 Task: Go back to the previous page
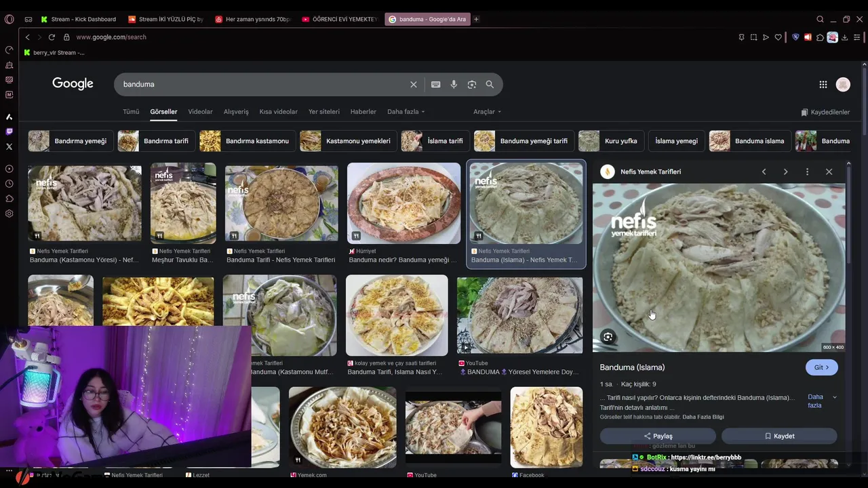tap(28, 37)
